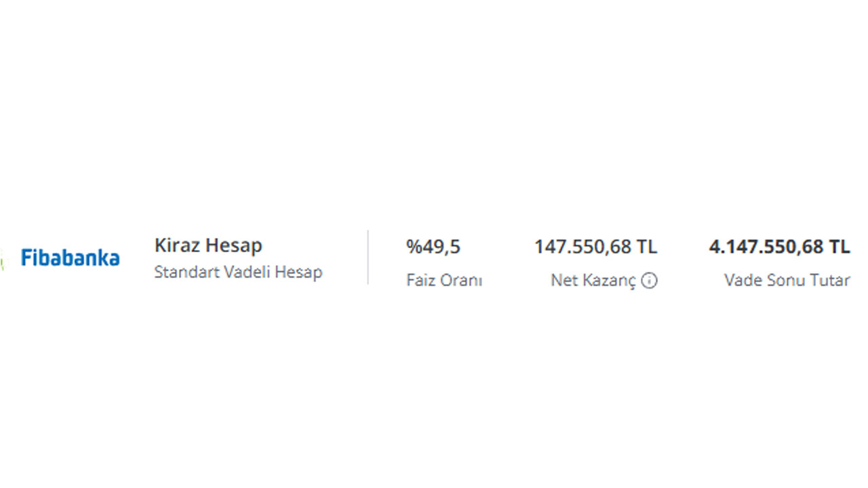868x488 pixels.
Task: Select the 4.147.550,68 TL maturity total
Action: 779,247
